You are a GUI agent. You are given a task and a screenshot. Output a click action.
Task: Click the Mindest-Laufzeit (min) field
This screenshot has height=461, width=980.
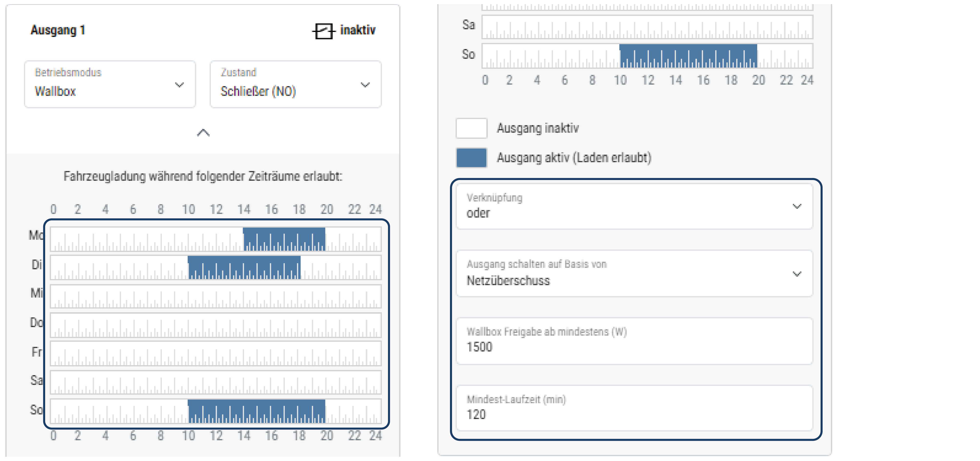pyautogui.click(x=634, y=408)
